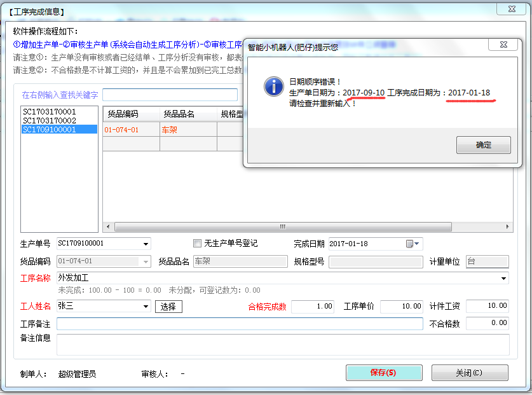Close the 智能小机器人 prompt dialog
The width and height of the screenshot is (532, 395).
click(x=502, y=45)
